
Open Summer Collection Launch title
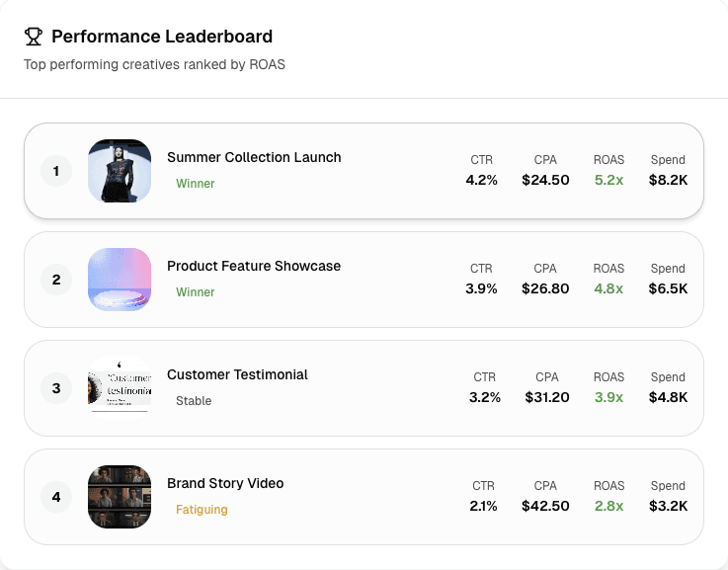click(254, 157)
